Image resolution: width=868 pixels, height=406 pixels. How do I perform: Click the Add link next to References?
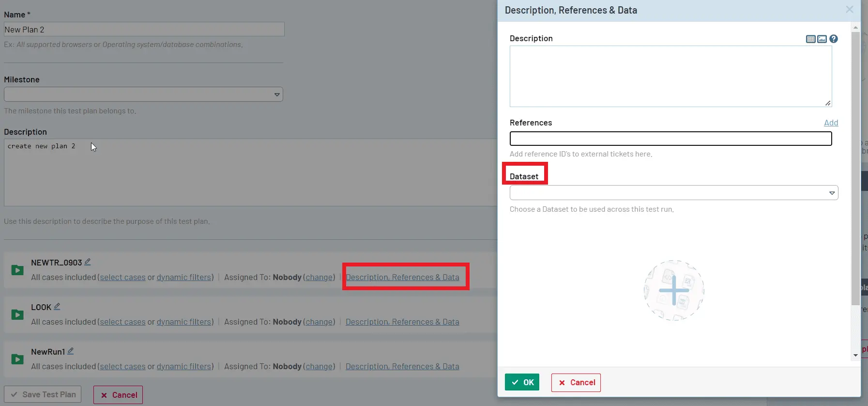tap(831, 123)
